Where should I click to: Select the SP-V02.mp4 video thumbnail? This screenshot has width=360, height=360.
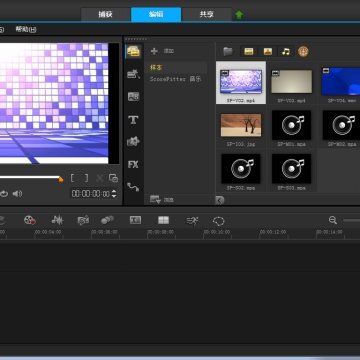[x=241, y=82]
